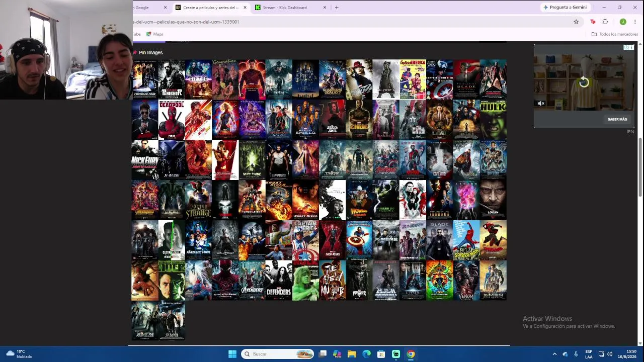Open the green Chrome profile avatar
644x362 pixels.
623,22
